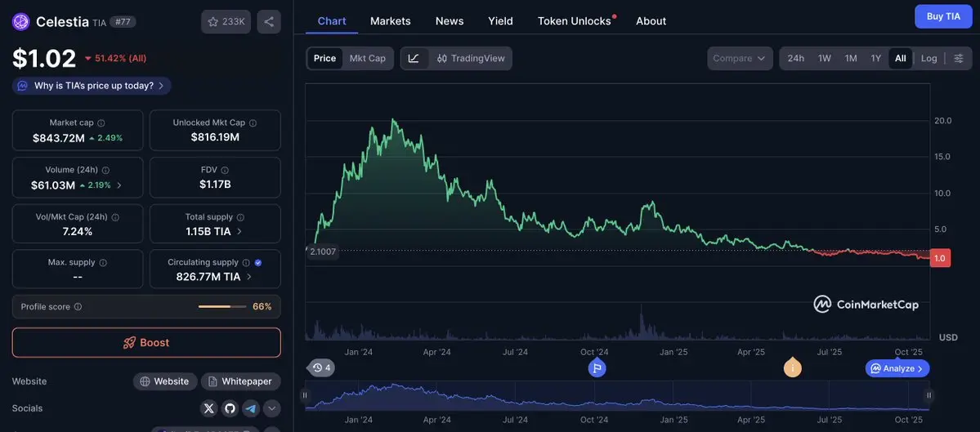Screen dimensions: 980x432
Task: Click the #77 rank badge
Action: pos(123,22)
